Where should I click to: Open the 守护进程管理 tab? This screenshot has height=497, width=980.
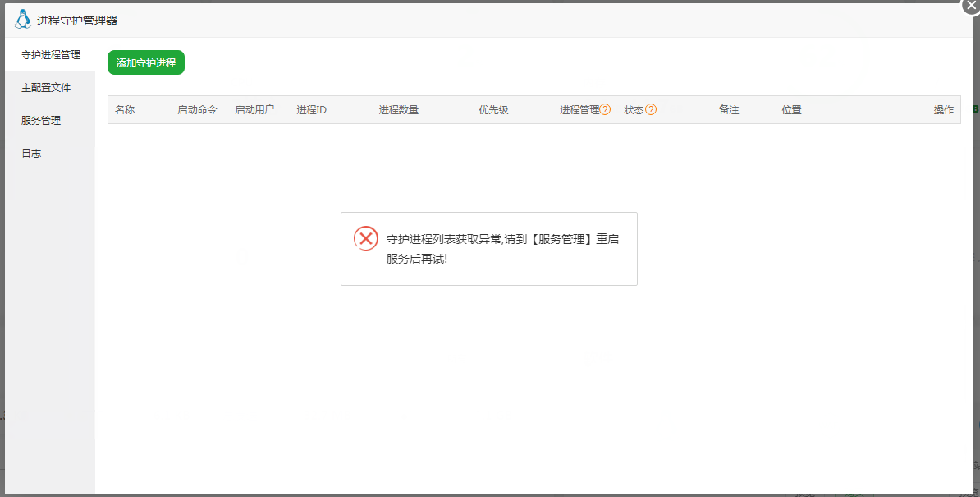51,54
